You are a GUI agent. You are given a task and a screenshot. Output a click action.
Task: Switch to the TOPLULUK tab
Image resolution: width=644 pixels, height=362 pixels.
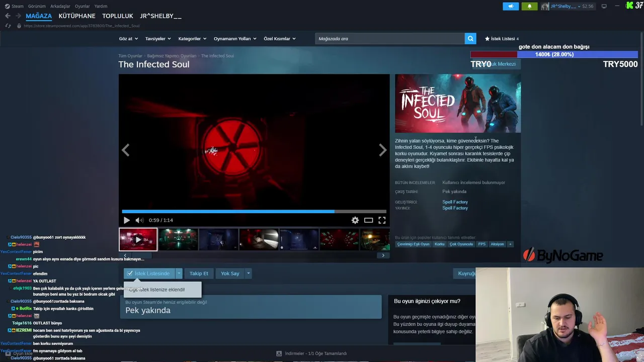118,16
